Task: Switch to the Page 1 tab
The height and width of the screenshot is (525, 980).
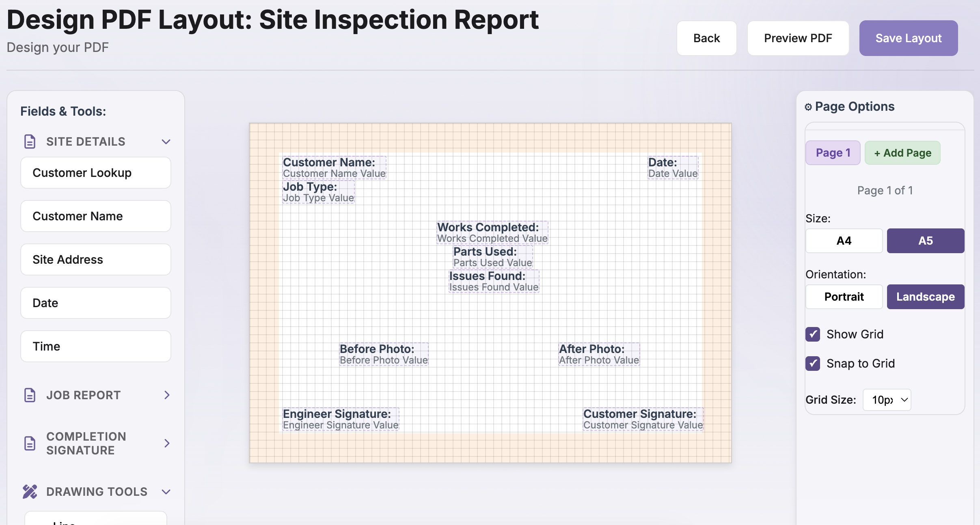Action: point(833,153)
